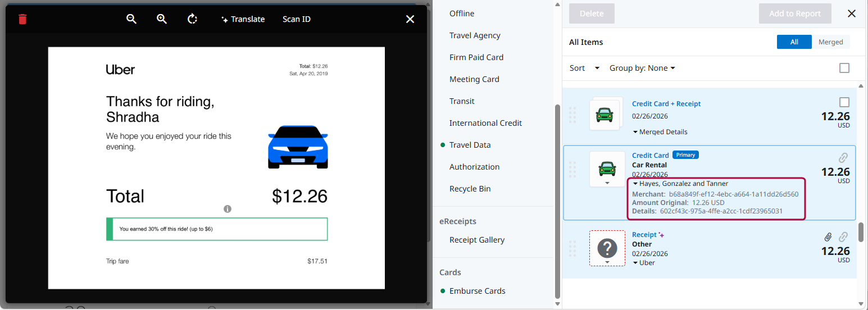Image resolution: width=868 pixels, height=310 pixels.
Task: Click the info icon below Total
Action: pos(228,209)
